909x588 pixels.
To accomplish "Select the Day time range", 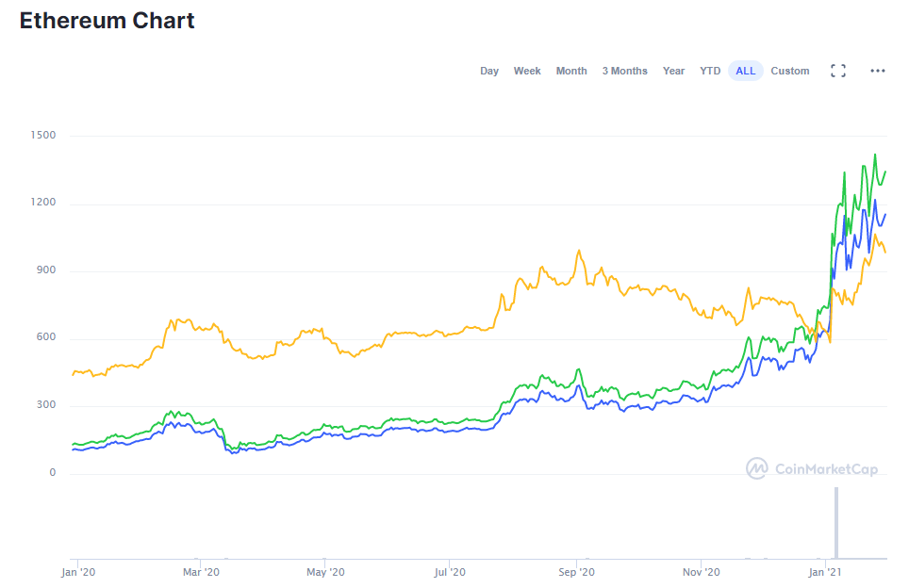I will (x=489, y=71).
